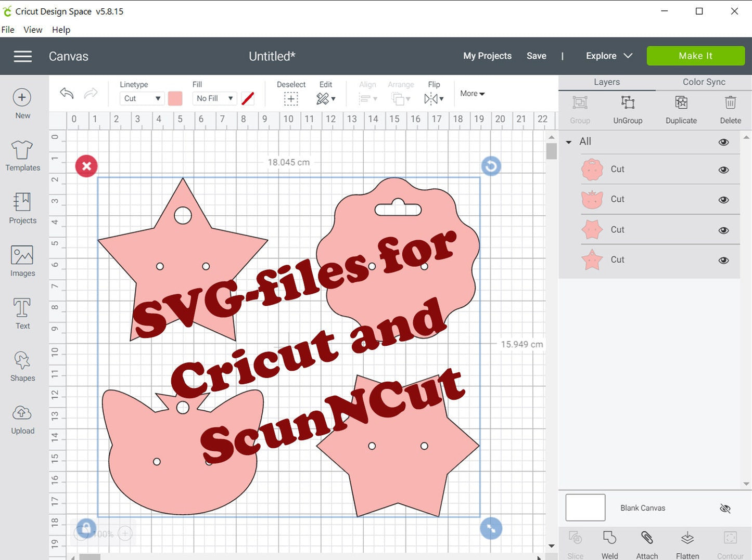Open the Projects panel in the sidebar

pos(22,209)
